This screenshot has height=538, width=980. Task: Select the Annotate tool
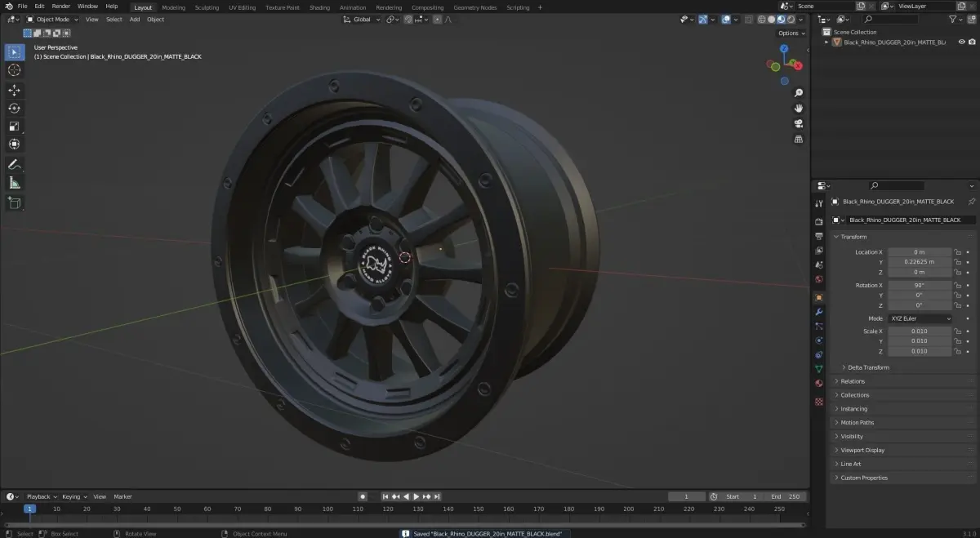[14, 164]
